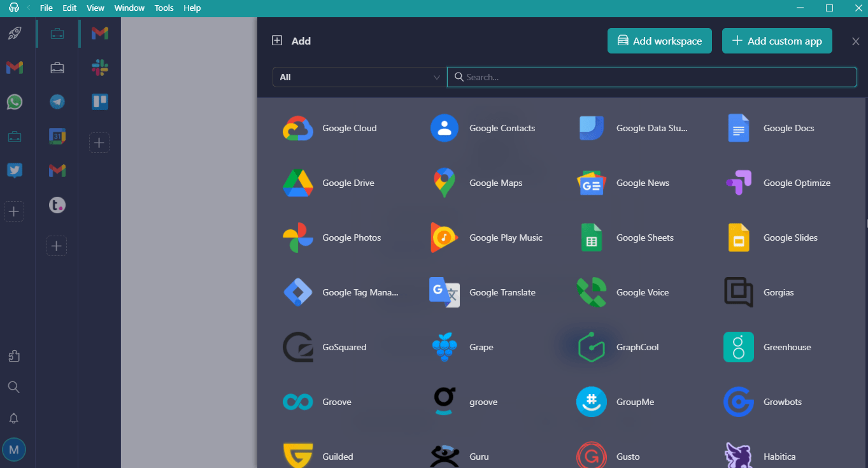Open Trello in the third column
Viewport: 868px width, 468px height.
point(100,102)
